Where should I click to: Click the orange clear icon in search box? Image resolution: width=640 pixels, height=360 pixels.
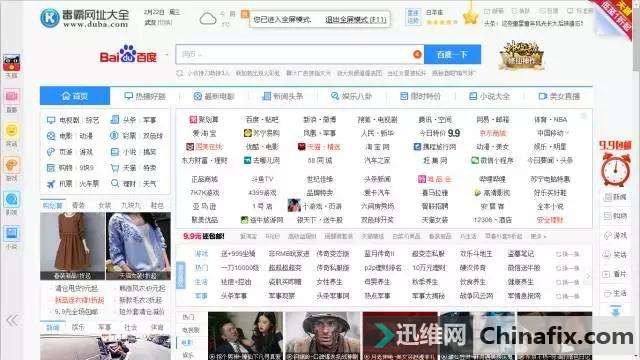coord(417,54)
